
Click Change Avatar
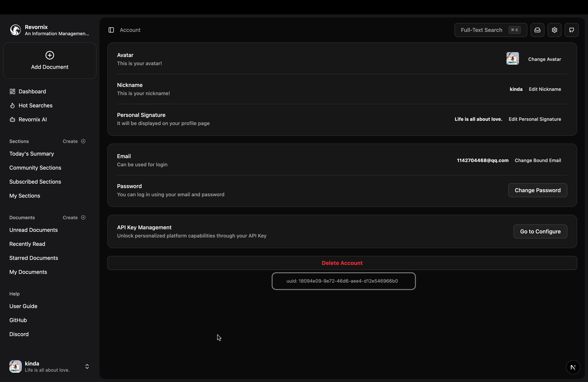(x=544, y=59)
